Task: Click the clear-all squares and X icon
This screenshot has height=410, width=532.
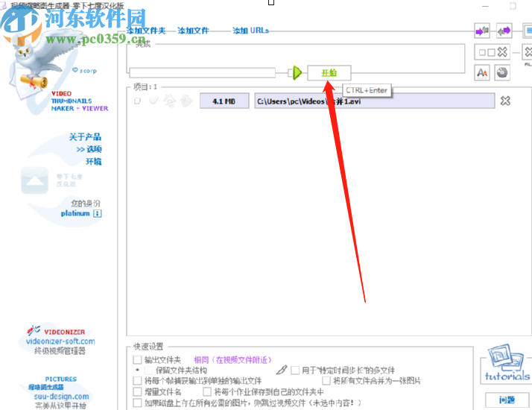Action: point(493,52)
